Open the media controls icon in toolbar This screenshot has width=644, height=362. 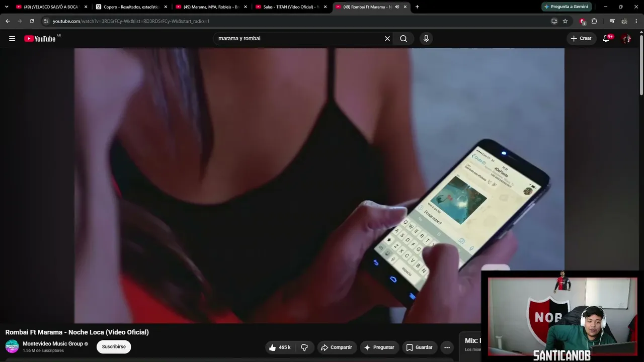click(612, 21)
